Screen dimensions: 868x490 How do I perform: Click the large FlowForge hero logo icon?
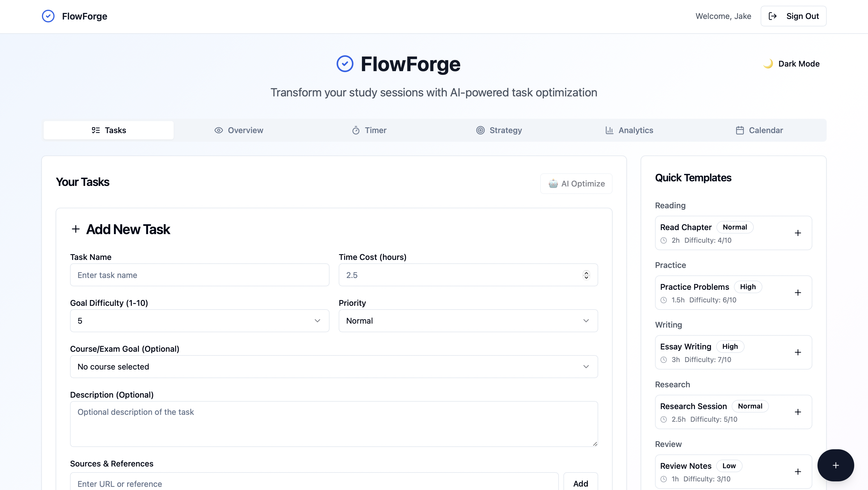click(345, 64)
